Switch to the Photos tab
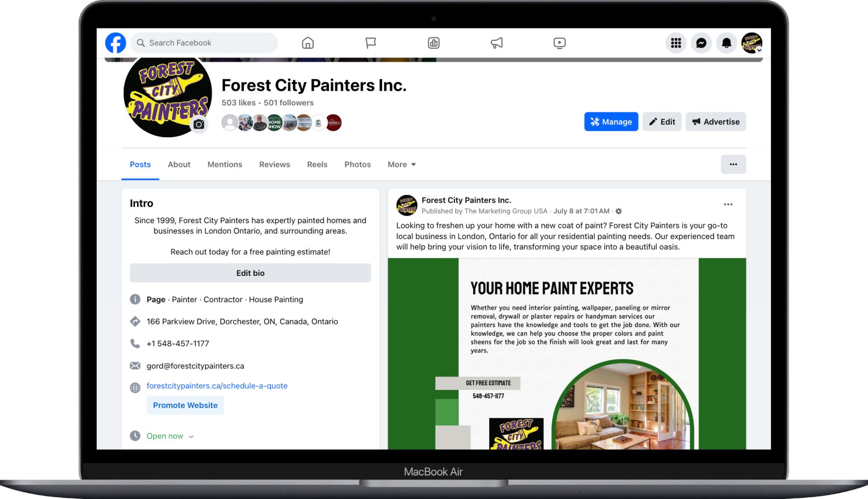Screen dimensions: 868x499 (x=358, y=164)
